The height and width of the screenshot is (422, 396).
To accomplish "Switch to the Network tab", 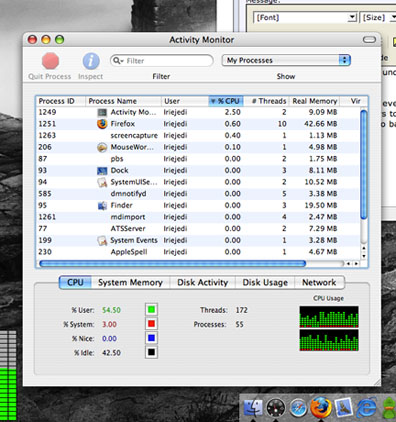I will [319, 283].
